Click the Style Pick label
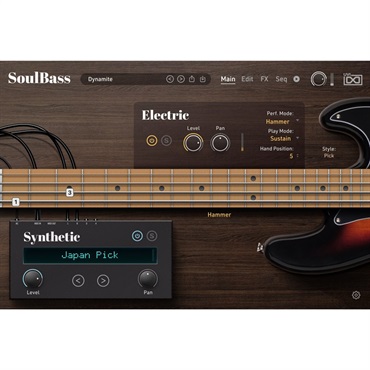The height and width of the screenshot is (370, 370). pos(329,152)
